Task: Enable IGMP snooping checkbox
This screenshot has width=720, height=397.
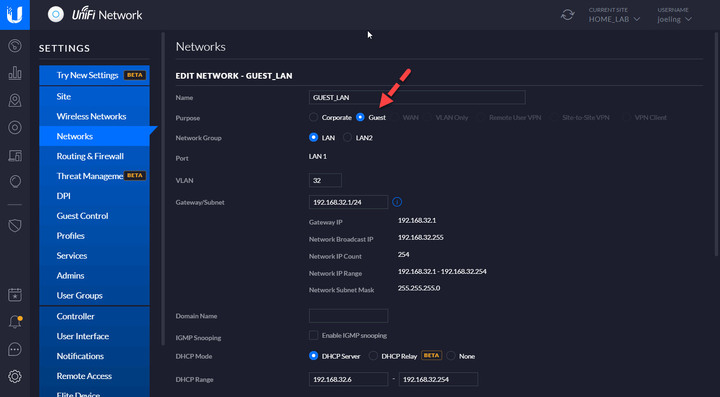Action: [313, 335]
